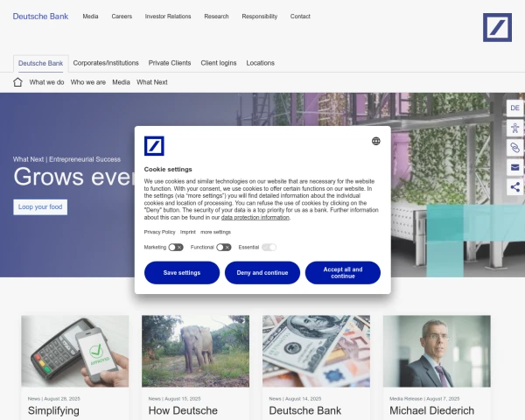Click the quick links chain icon

click(x=515, y=147)
